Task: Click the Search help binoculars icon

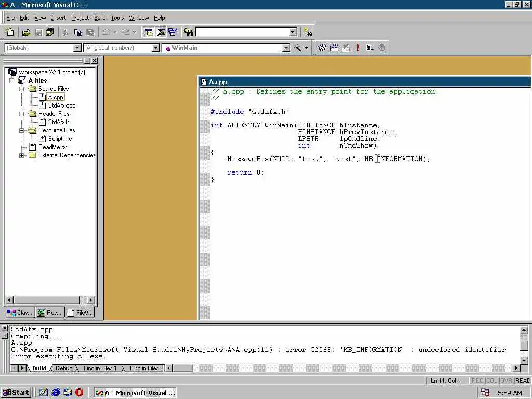Action: click(x=308, y=32)
